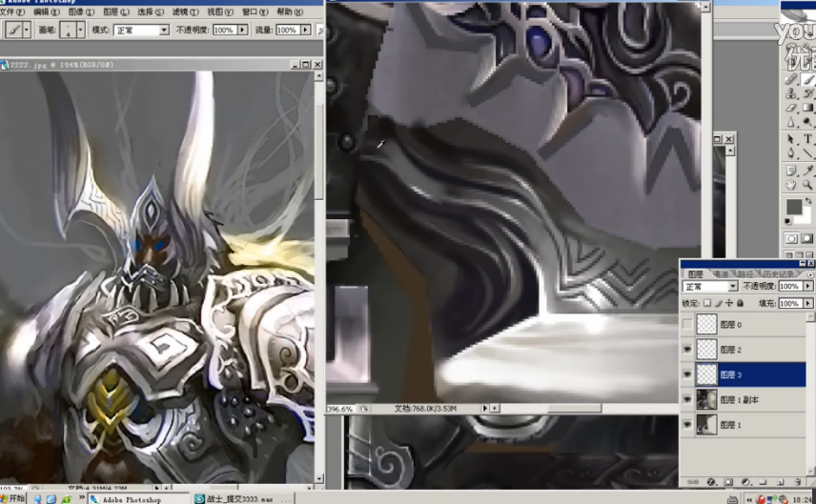Select the Pen tool
Image resolution: width=816 pixels, height=504 pixels.
pyautogui.click(x=791, y=153)
